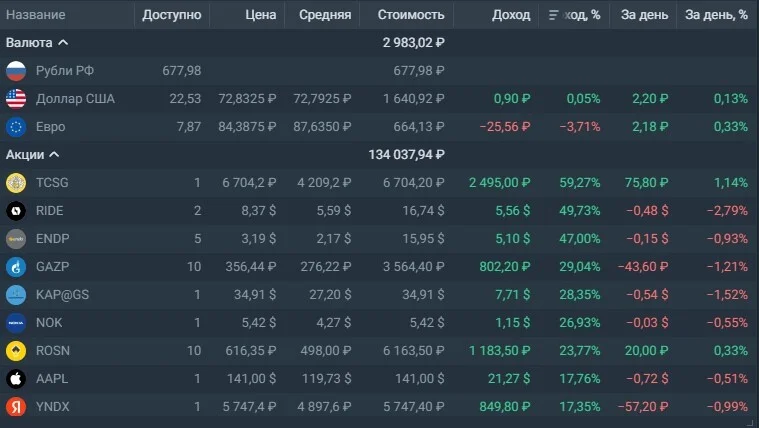Click the ENDP company logo icon
Image resolution: width=759 pixels, height=428 pixels.
[16, 239]
